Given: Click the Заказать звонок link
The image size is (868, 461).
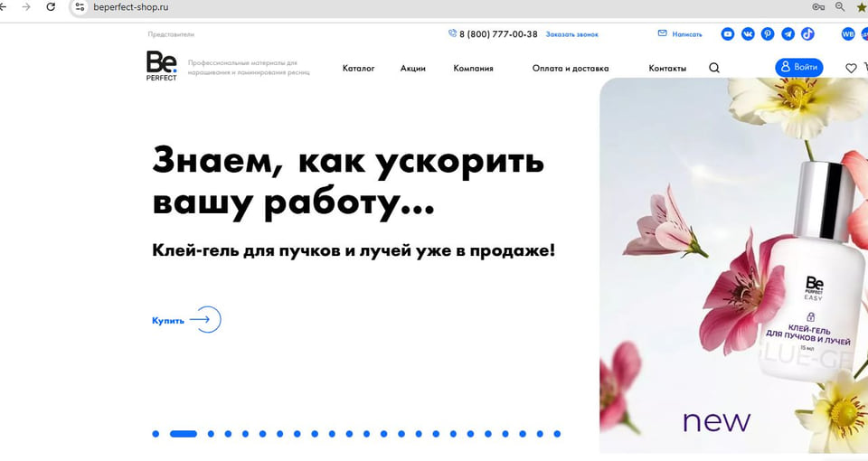Looking at the screenshot, I should 571,34.
